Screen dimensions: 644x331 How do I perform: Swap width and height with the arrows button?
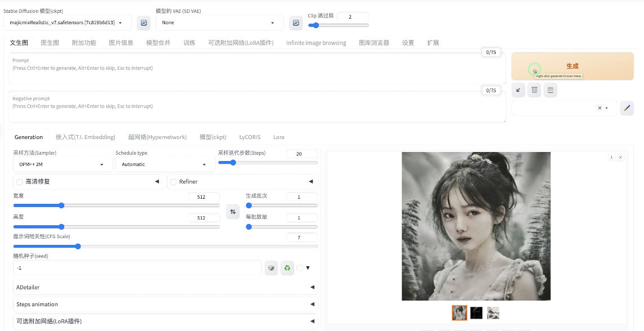[x=233, y=212]
